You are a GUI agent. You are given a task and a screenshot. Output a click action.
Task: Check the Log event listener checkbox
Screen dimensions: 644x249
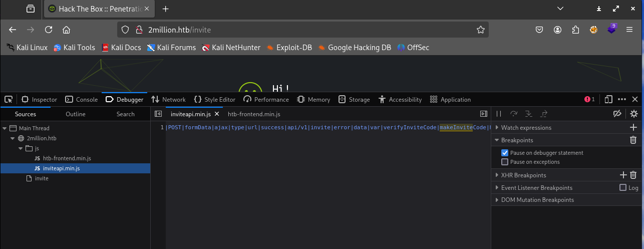click(x=623, y=187)
